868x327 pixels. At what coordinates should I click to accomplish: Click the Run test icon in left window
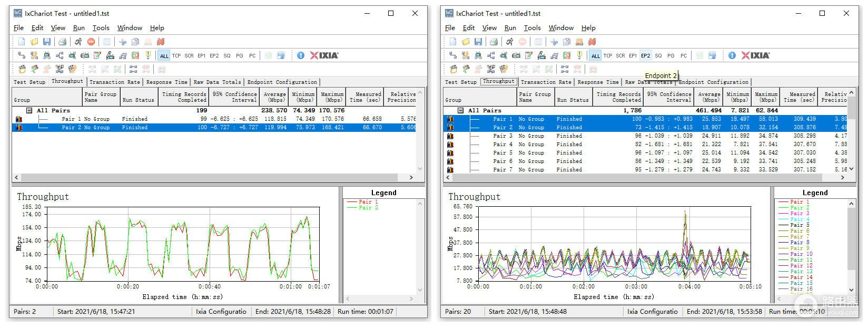coord(78,42)
